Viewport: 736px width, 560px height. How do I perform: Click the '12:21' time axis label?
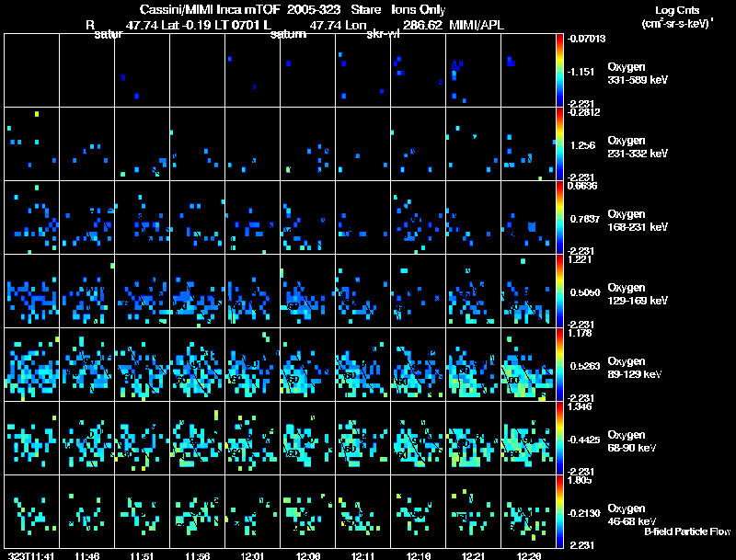click(x=473, y=555)
